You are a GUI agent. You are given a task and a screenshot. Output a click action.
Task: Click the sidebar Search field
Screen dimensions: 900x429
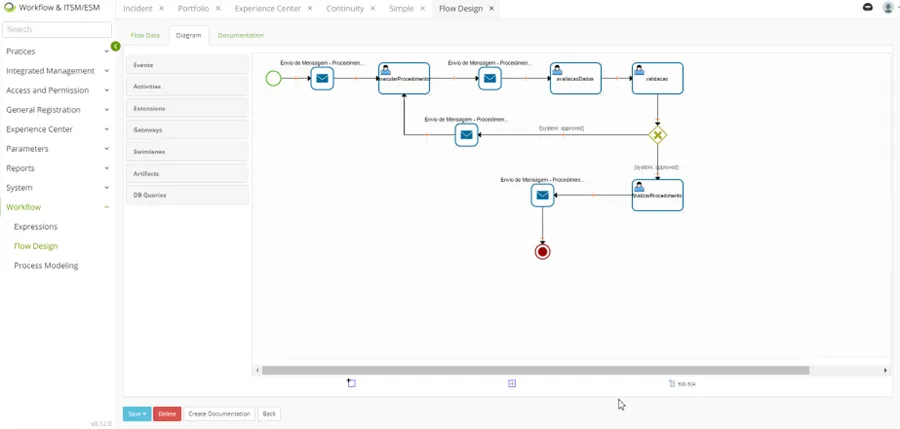(x=57, y=29)
